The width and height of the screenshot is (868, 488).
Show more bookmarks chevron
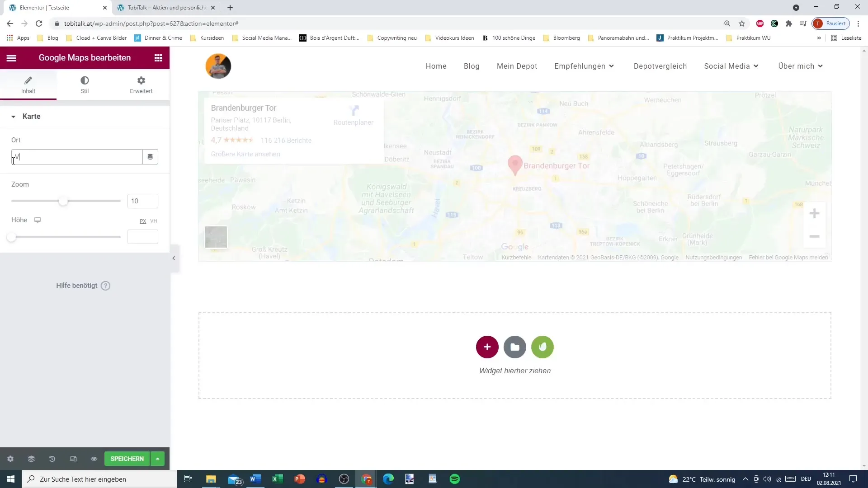(819, 38)
